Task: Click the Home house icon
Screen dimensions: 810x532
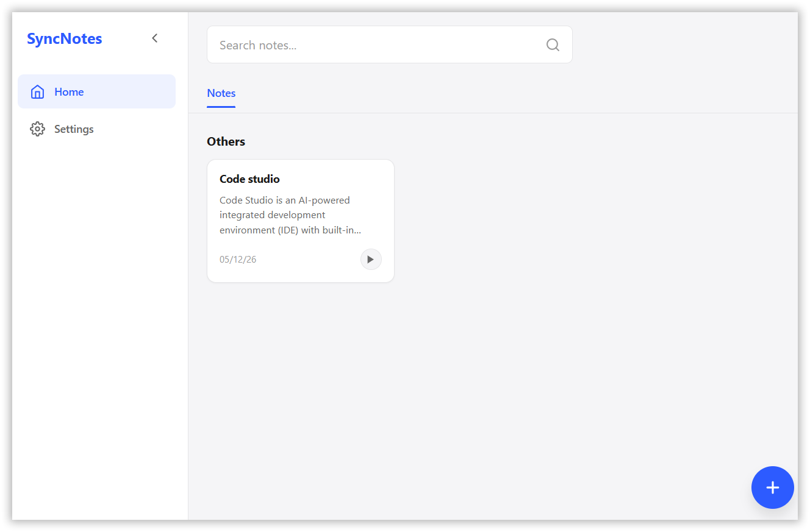Action: tap(37, 92)
